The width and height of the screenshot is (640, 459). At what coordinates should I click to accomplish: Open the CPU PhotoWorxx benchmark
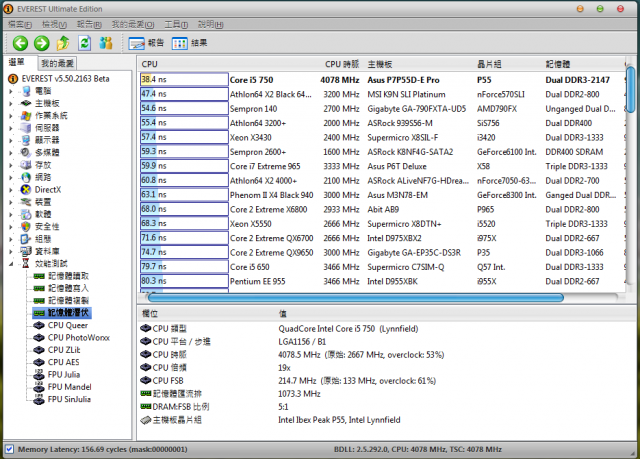click(x=72, y=337)
